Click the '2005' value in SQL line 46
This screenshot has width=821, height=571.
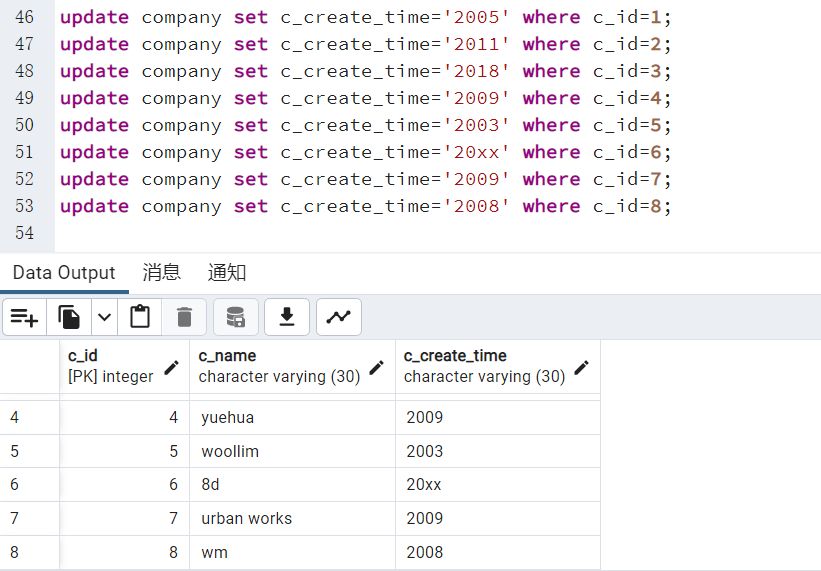coord(476,17)
